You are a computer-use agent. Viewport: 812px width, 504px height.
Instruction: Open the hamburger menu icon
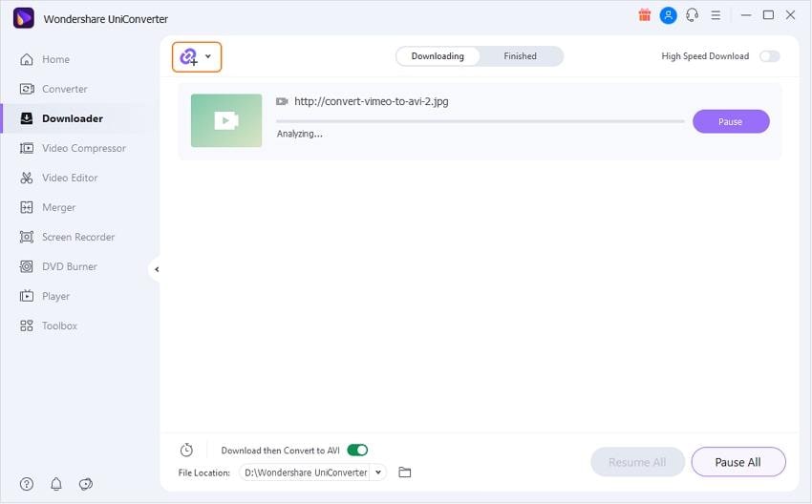click(716, 15)
